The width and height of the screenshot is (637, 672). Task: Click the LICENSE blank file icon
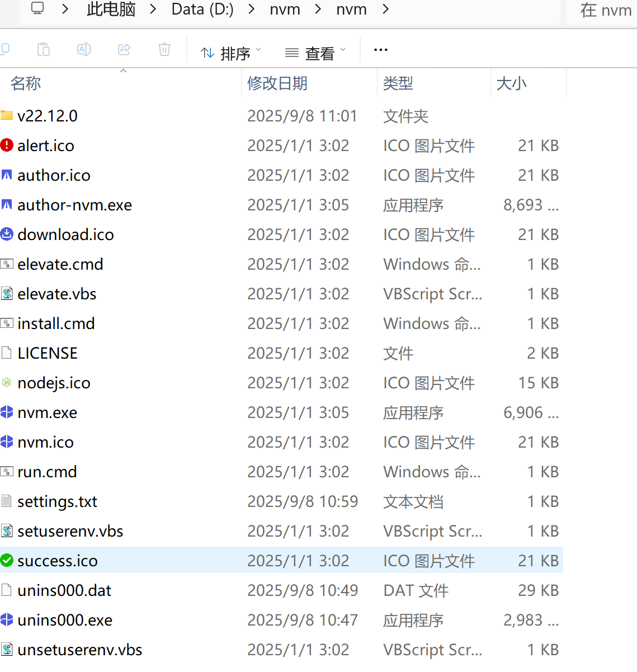tap(7, 353)
